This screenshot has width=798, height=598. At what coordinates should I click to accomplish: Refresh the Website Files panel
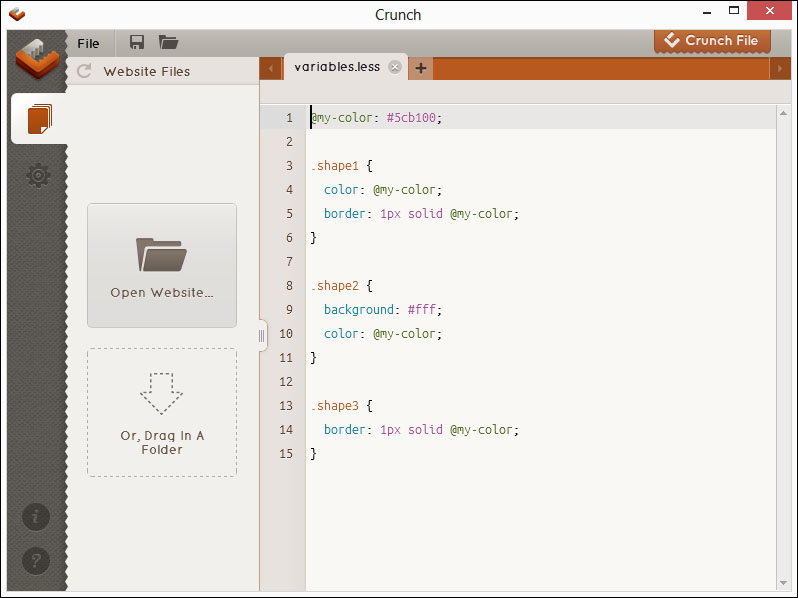pos(85,71)
